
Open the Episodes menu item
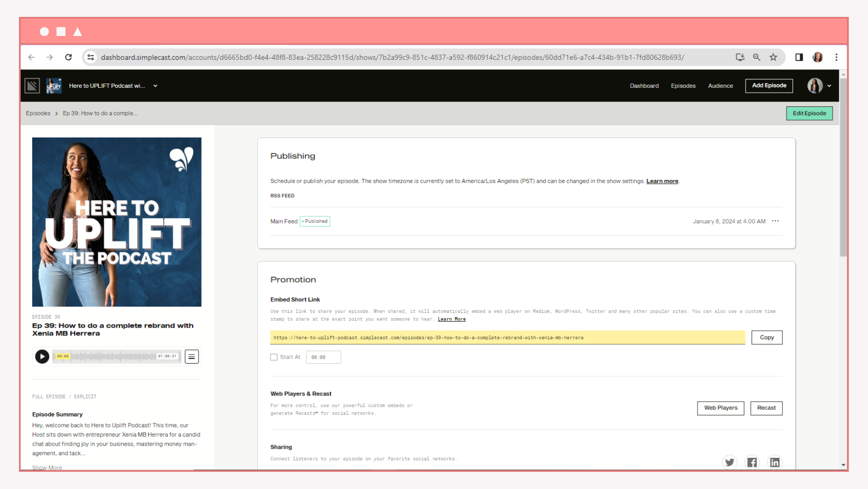pyautogui.click(x=683, y=86)
